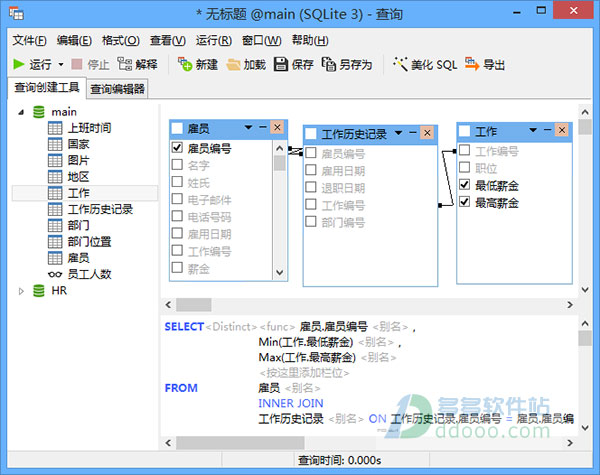Click <按这里添加栏位> to add a field
The image size is (600, 475).
coord(304,373)
